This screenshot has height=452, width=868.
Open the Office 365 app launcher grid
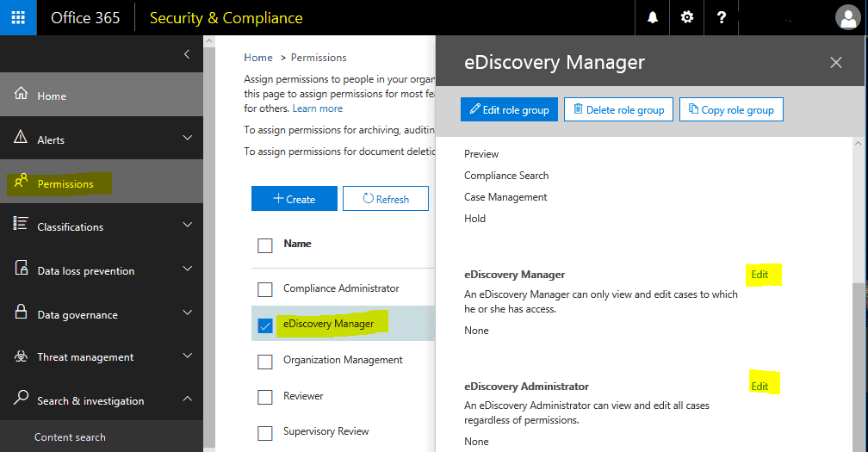[x=18, y=18]
